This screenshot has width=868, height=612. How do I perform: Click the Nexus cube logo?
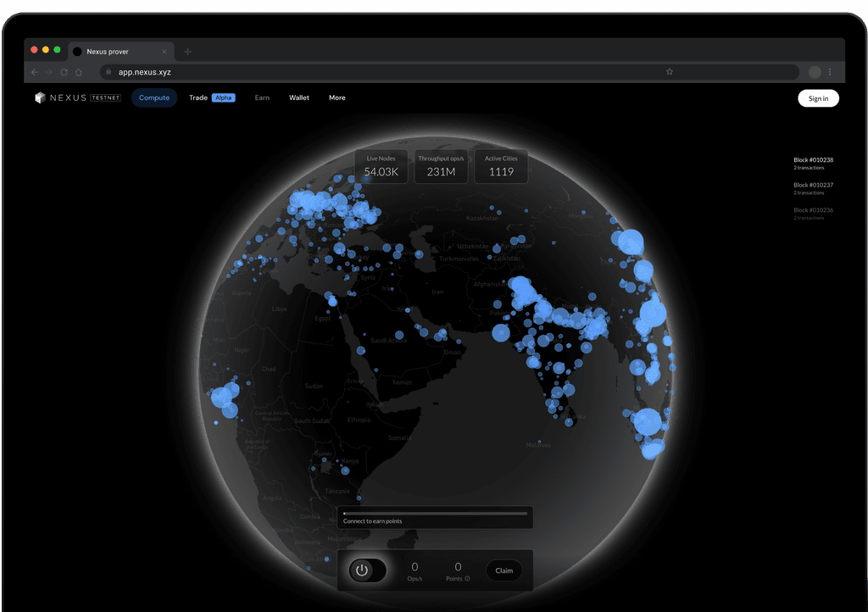(x=39, y=97)
